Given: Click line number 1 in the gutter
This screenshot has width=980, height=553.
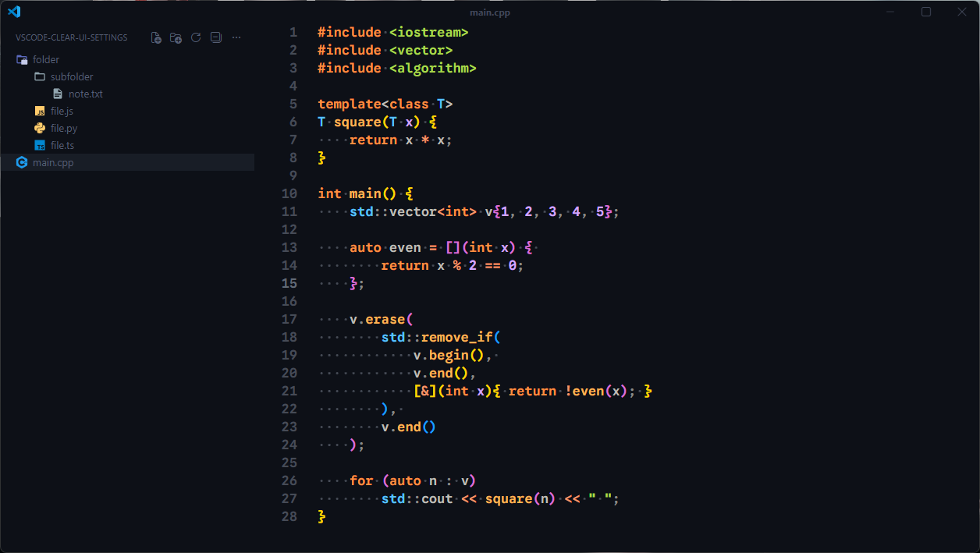Looking at the screenshot, I should pos(293,32).
